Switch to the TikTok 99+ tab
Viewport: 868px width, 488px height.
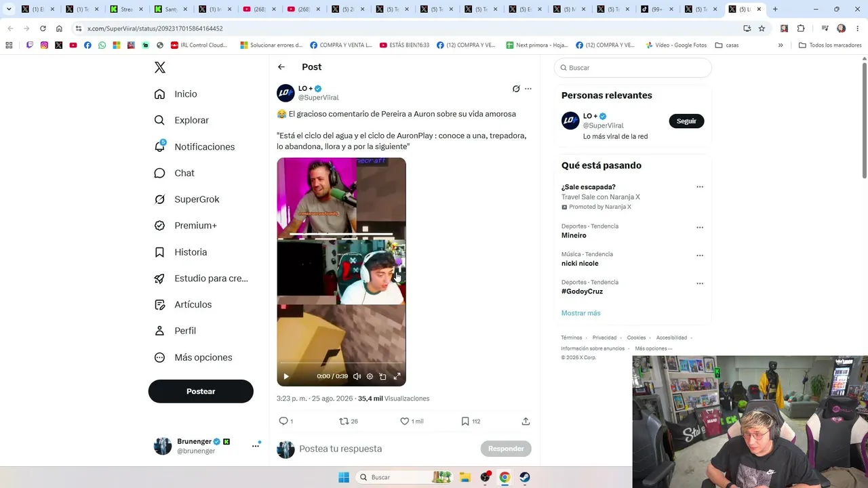pyautogui.click(x=657, y=9)
